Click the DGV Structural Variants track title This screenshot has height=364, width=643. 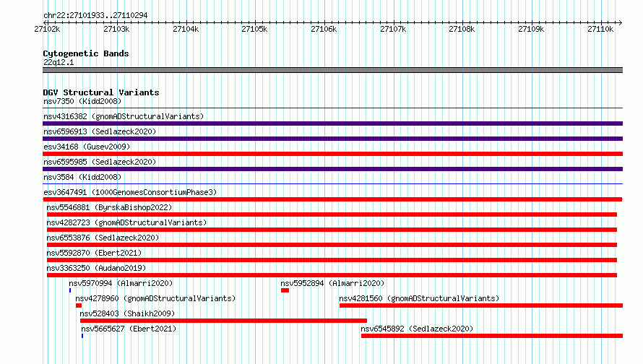101,92
